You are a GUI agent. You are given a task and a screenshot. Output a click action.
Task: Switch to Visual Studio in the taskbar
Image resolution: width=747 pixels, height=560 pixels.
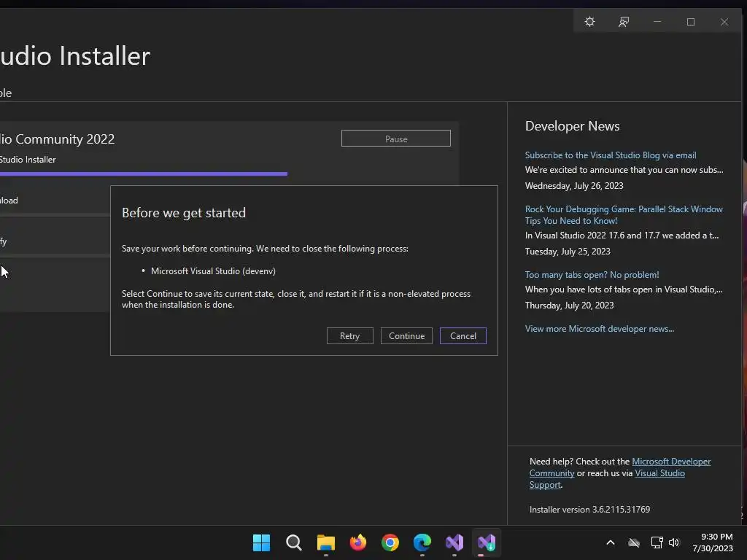tap(454, 542)
